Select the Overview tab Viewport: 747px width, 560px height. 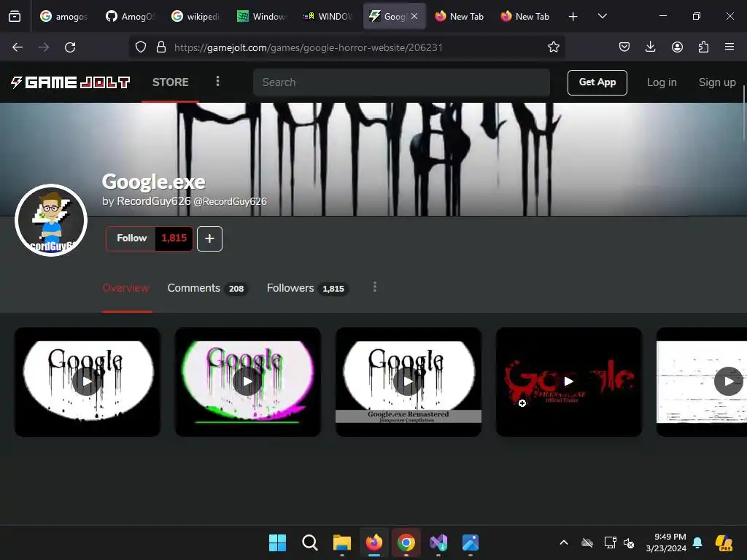125,288
